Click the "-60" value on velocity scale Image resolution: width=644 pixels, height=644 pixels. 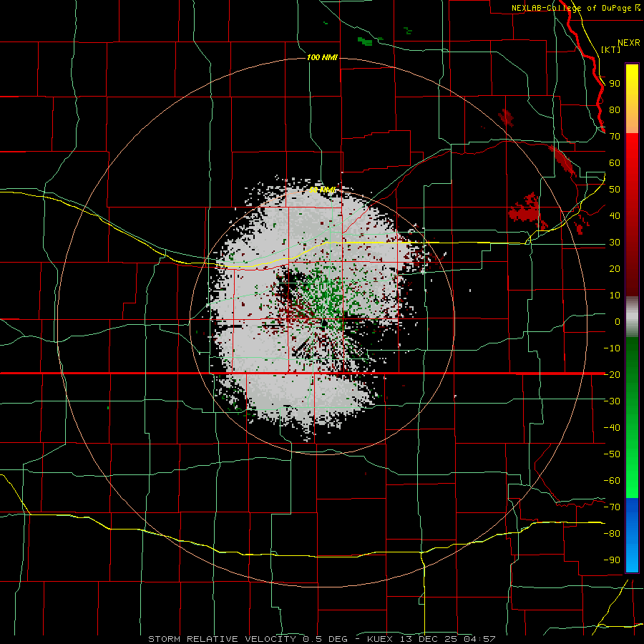pos(612,481)
